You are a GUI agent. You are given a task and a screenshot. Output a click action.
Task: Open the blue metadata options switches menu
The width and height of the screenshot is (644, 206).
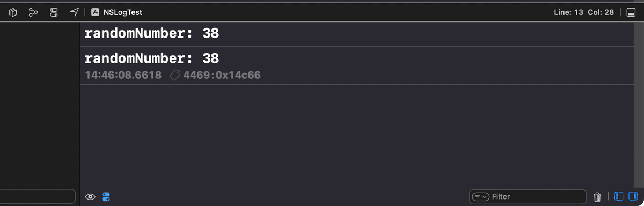click(106, 197)
